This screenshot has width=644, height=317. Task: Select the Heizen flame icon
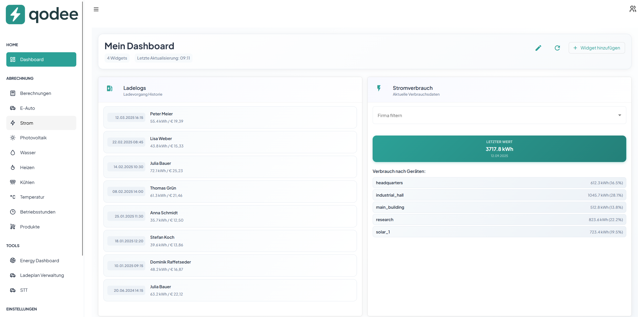pos(13,167)
